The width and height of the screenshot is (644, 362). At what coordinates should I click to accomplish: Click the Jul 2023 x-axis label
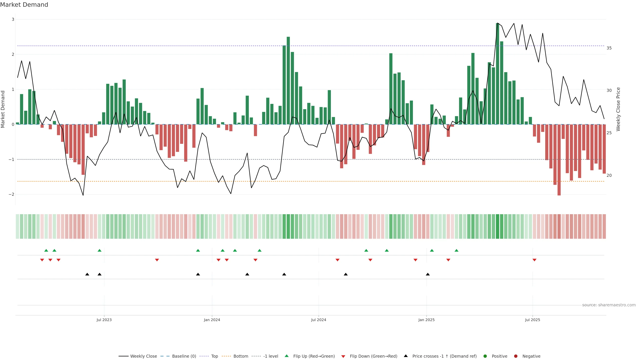coord(104,320)
